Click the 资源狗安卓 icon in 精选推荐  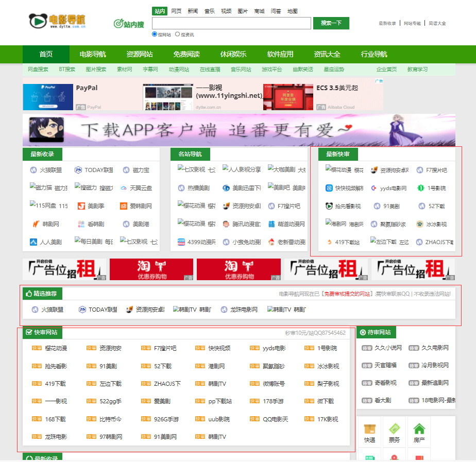point(129,310)
